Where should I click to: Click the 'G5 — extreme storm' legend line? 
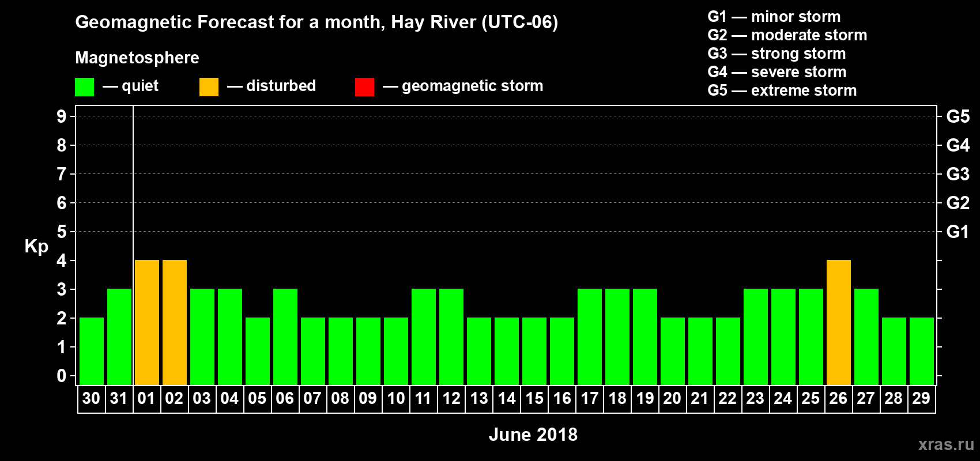(x=782, y=90)
